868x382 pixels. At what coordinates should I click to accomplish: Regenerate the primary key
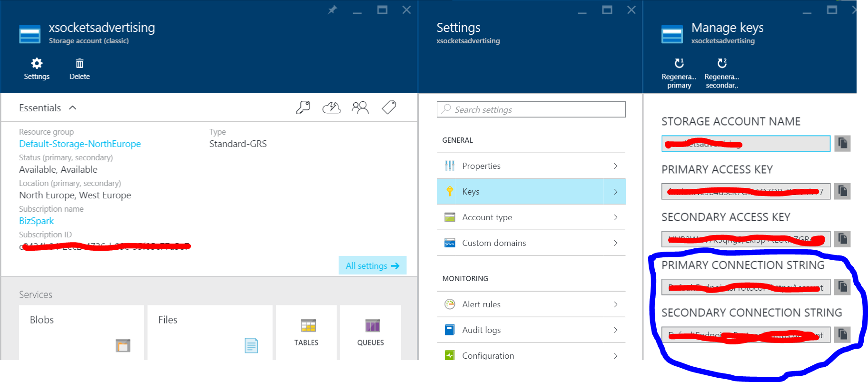click(679, 64)
